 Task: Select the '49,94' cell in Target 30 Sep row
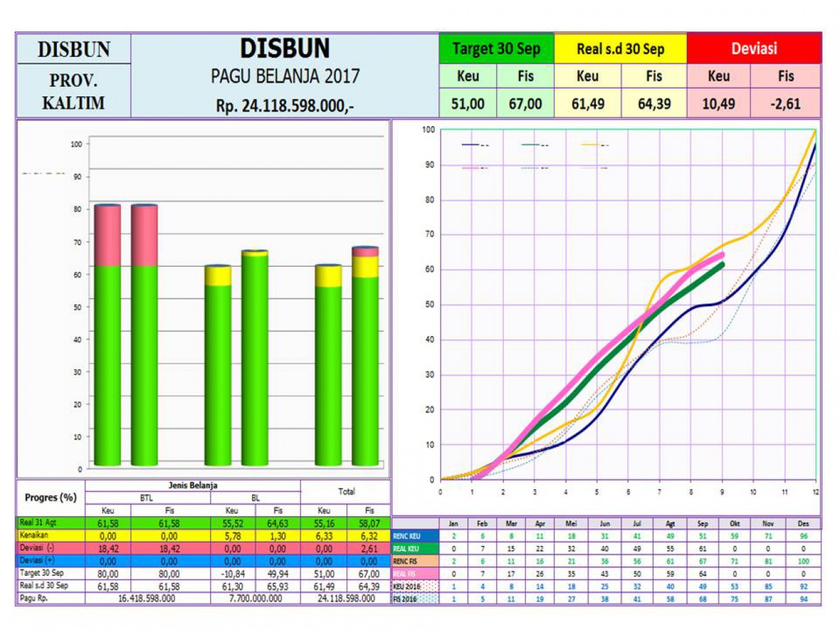pyautogui.click(x=278, y=574)
